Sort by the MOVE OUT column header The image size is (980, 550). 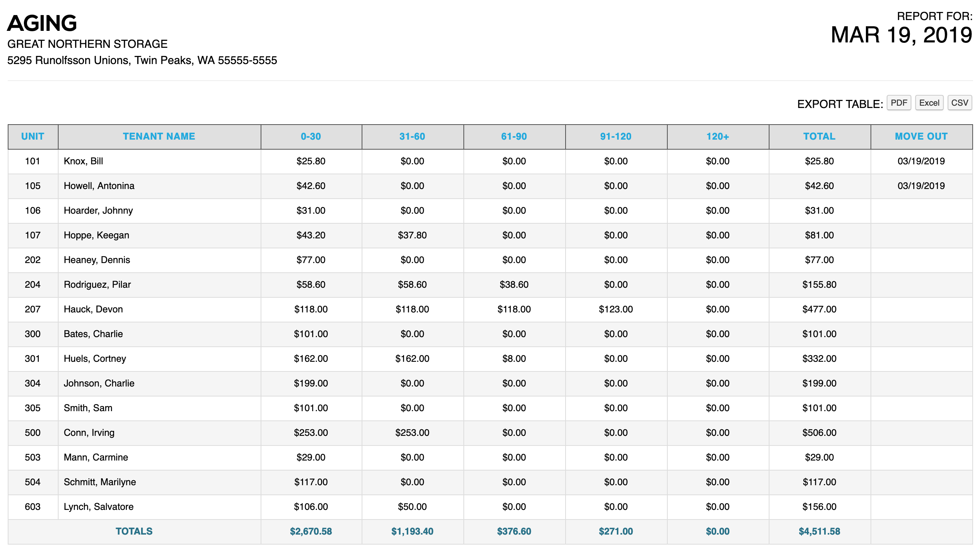[921, 137]
